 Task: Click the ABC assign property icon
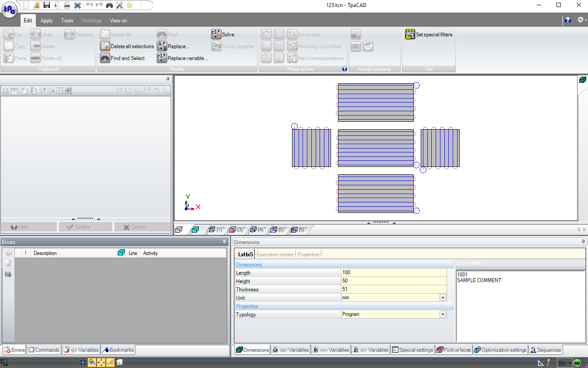[356, 46]
